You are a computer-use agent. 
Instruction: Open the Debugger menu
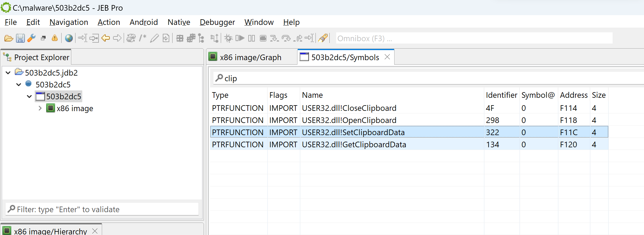tap(217, 22)
